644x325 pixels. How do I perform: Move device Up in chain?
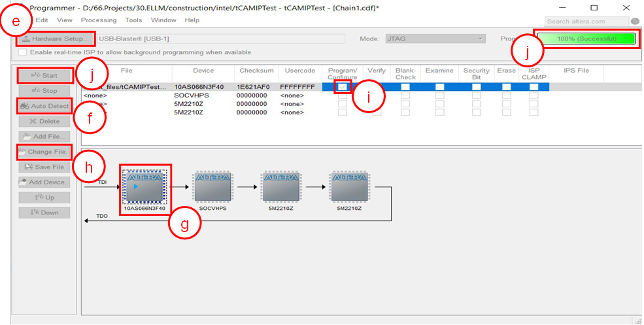pyautogui.click(x=44, y=197)
